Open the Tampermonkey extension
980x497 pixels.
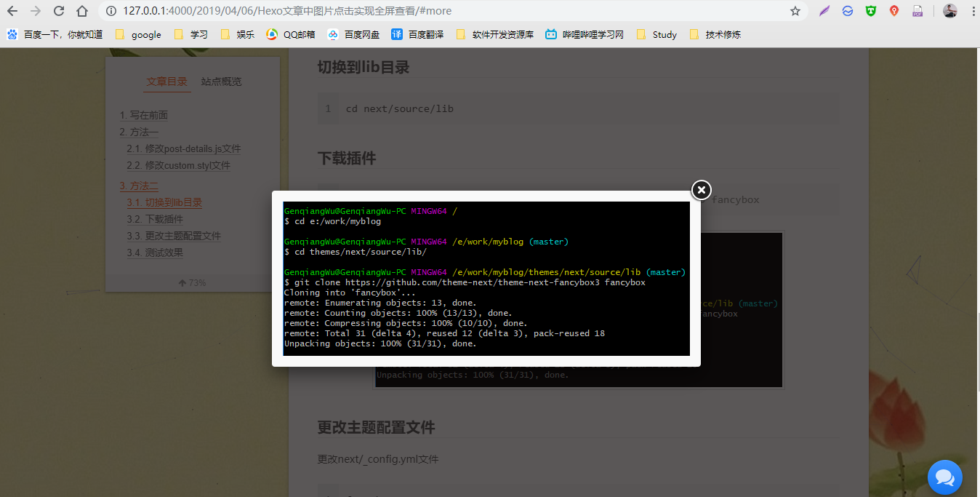point(870,11)
